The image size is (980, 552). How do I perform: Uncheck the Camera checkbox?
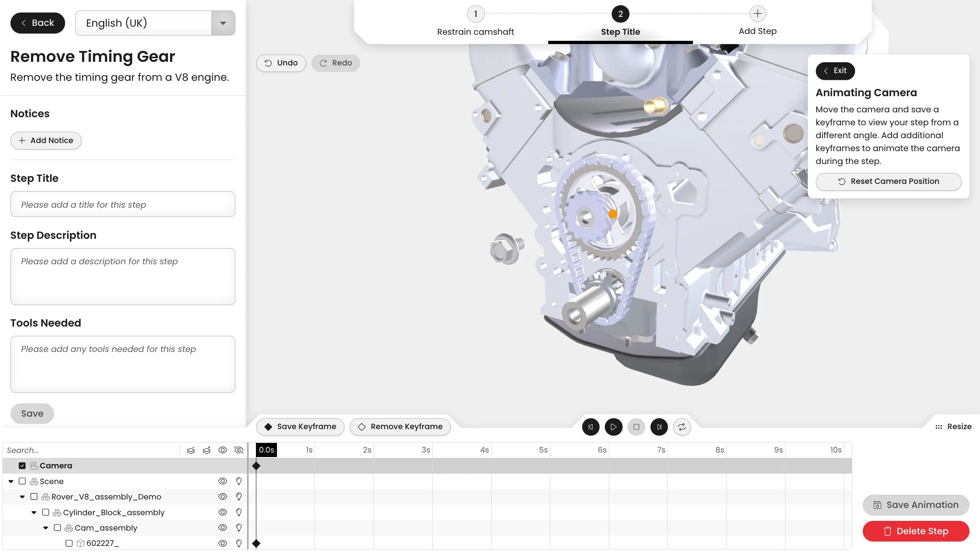[x=22, y=466]
